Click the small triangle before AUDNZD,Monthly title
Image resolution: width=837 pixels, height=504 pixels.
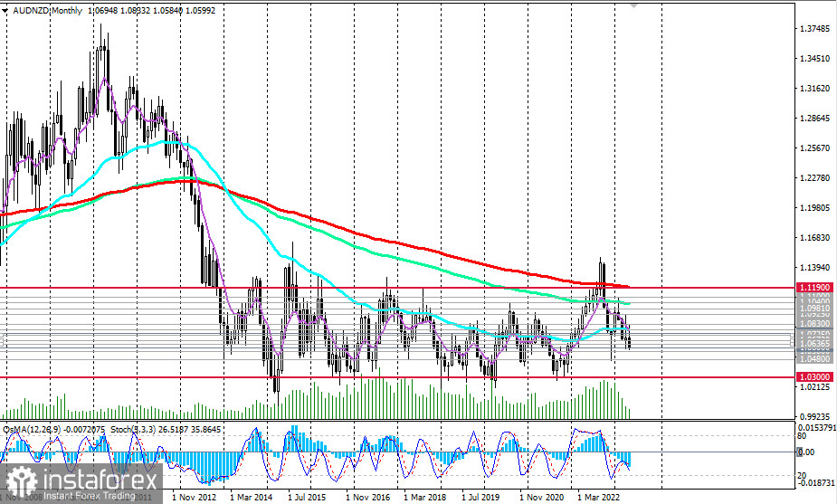(6, 7)
